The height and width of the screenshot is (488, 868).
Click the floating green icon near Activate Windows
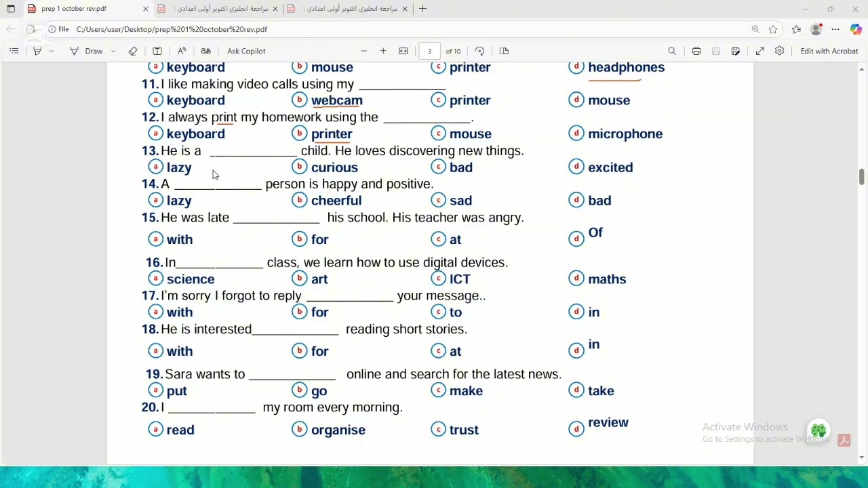click(x=818, y=430)
